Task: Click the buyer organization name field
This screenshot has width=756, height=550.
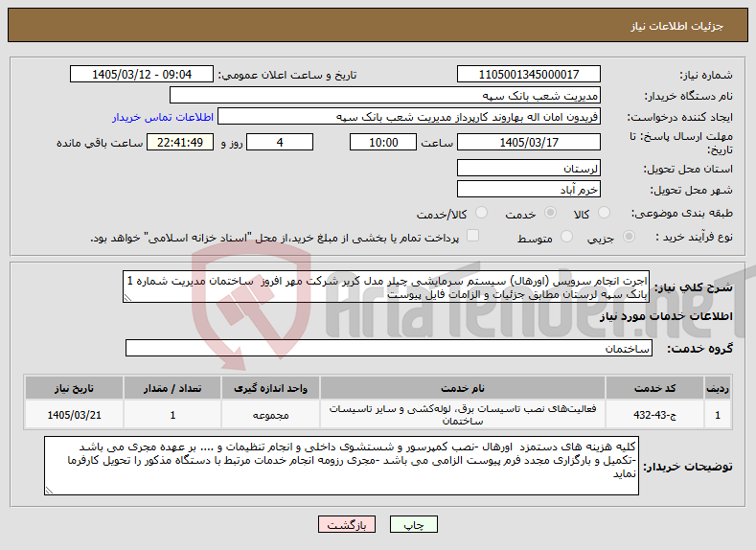Action: (x=385, y=96)
